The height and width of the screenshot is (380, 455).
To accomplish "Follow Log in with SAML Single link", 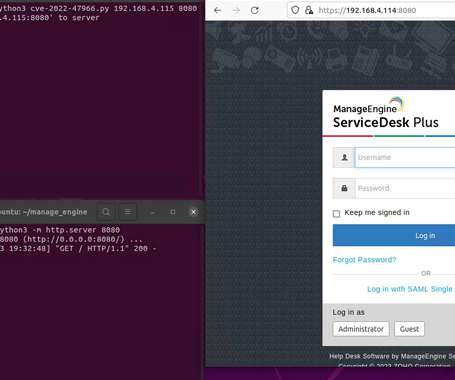I will coord(410,289).
